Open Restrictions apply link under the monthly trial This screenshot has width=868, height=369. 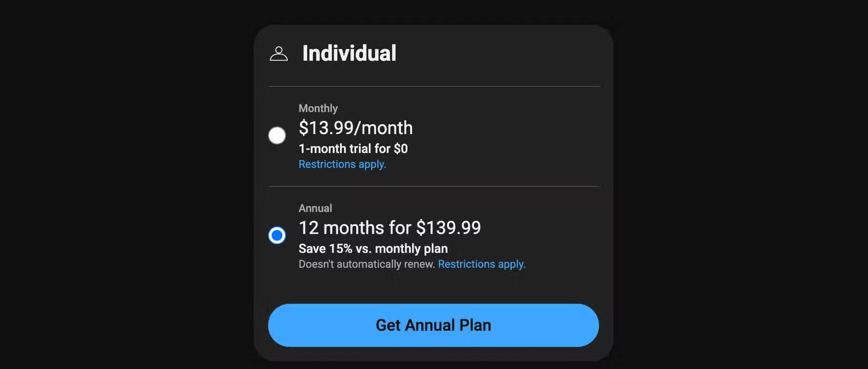(x=342, y=164)
